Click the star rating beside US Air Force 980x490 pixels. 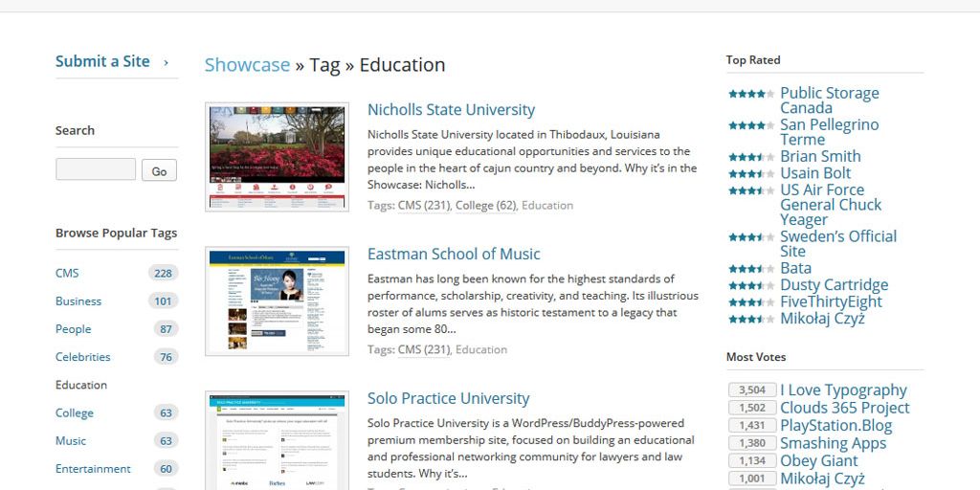[751, 190]
